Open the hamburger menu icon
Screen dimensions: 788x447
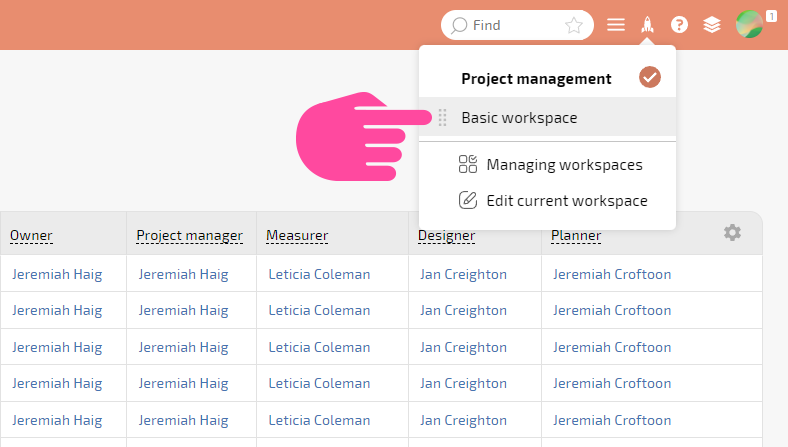tap(616, 25)
